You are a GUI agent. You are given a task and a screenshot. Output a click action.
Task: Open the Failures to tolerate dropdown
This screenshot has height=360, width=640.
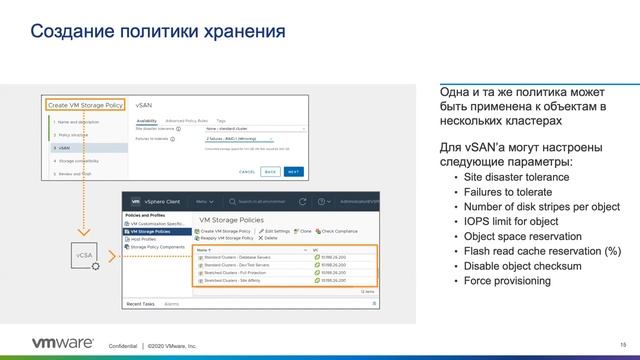(x=239, y=139)
